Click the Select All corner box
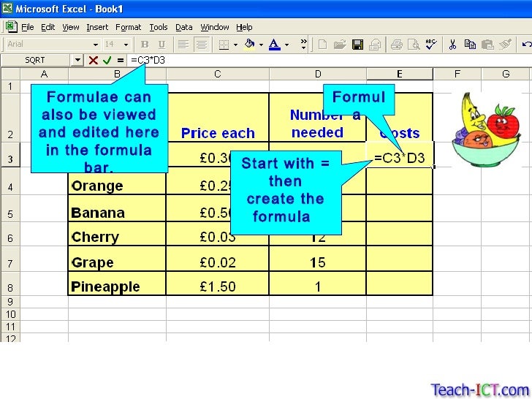This screenshot has height=399, width=532. pos(10,74)
